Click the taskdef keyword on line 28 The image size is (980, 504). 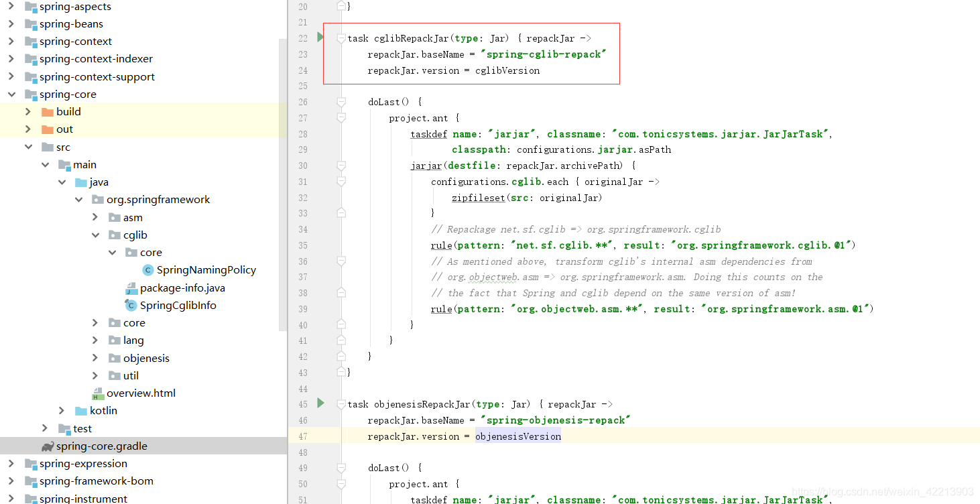coord(429,134)
